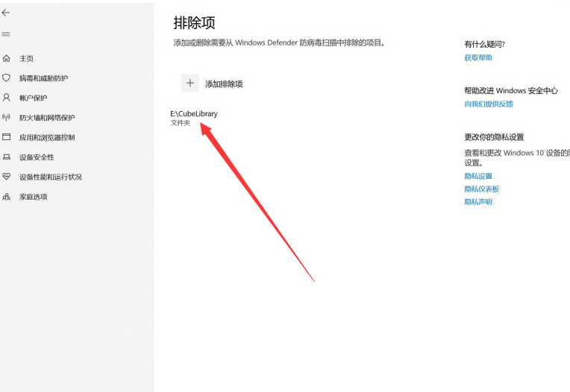The width and height of the screenshot is (570, 392).
Task: Click the shield icon for 病毒和威胁防护
Action: [x=6, y=78]
